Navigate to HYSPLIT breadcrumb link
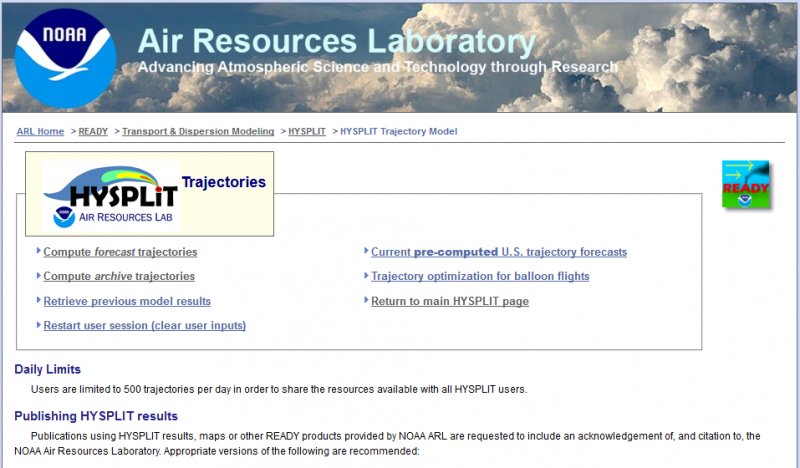This screenshot has width=800, height=468. [x=307, y=131]
